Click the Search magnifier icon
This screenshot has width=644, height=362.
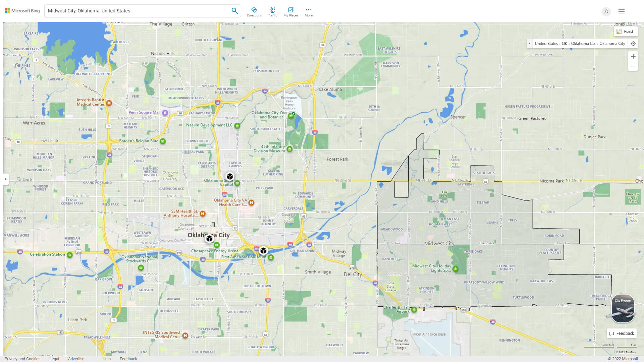[235, 11]
